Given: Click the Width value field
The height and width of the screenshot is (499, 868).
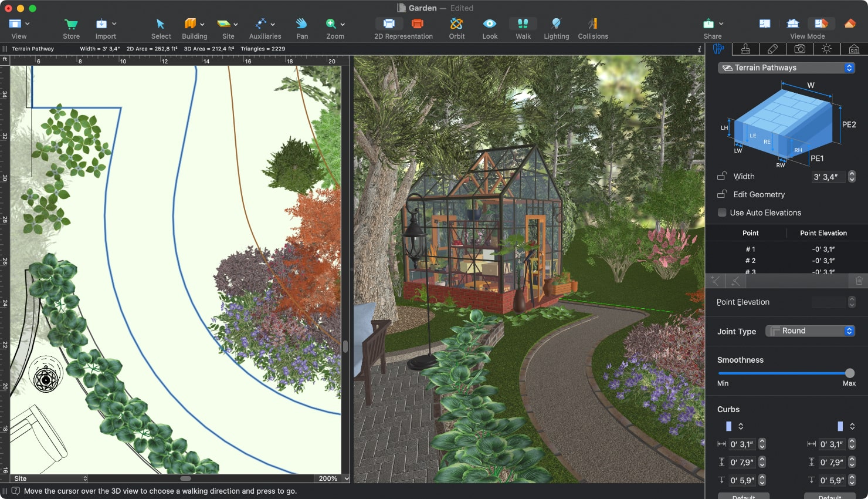Looking at the screenshot, I should tap(829, 177).
